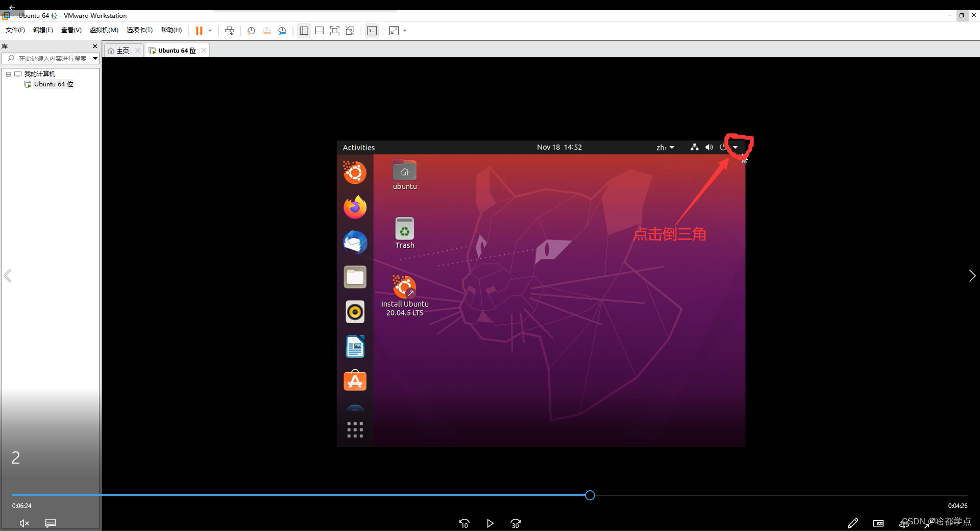Go to the next item with right chevron
The width and height of the screenshot is (980, 531).
972,276
